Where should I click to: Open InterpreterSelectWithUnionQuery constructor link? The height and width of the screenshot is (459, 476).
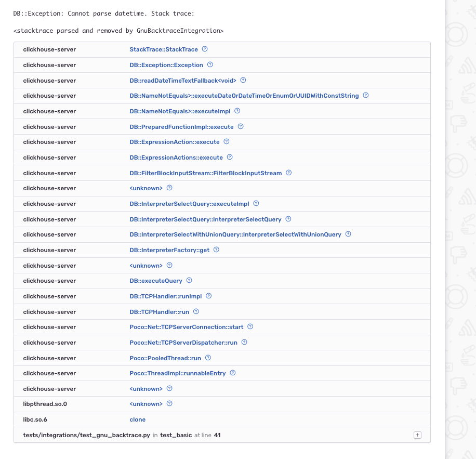(235, 234)
